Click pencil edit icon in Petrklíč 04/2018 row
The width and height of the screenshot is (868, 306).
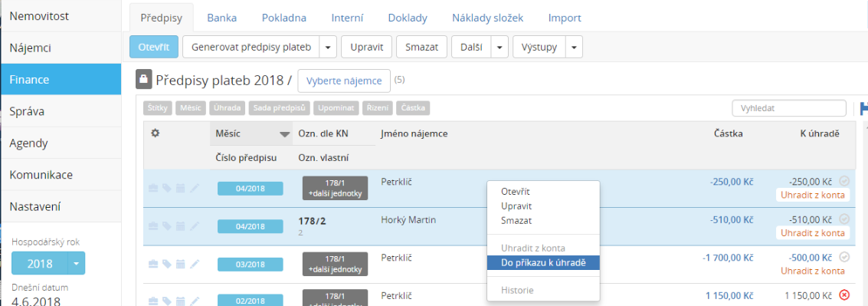point(194,189)
